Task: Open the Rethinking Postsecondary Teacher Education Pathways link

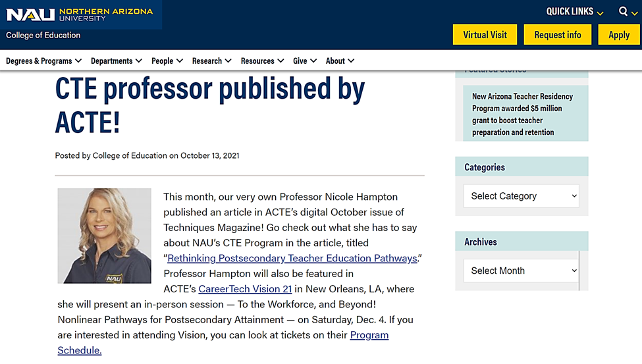Action: 292,259
